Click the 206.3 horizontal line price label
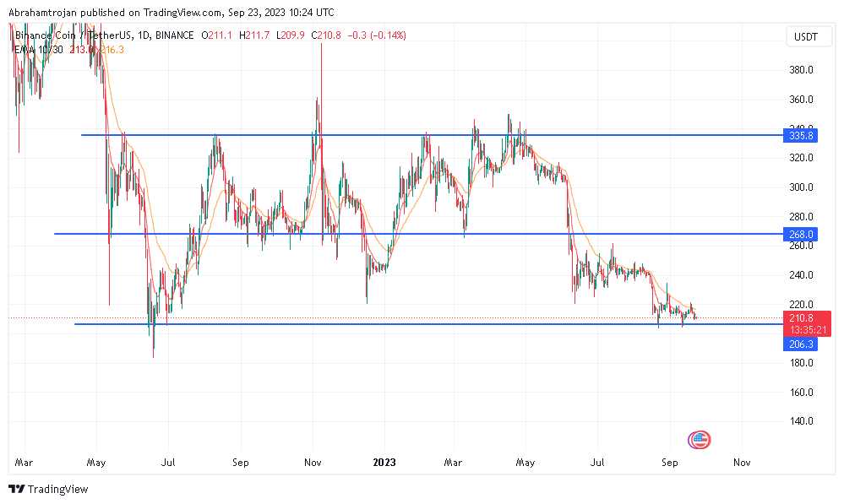Screen dimensions: 844x504 pyautogui.click(x=800, y=344)
